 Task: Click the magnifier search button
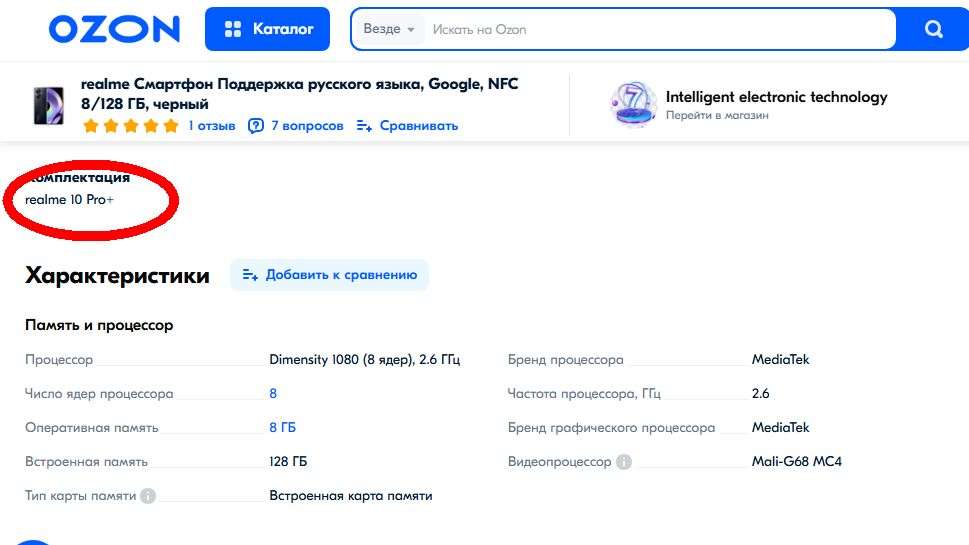(x=933, y=29)
